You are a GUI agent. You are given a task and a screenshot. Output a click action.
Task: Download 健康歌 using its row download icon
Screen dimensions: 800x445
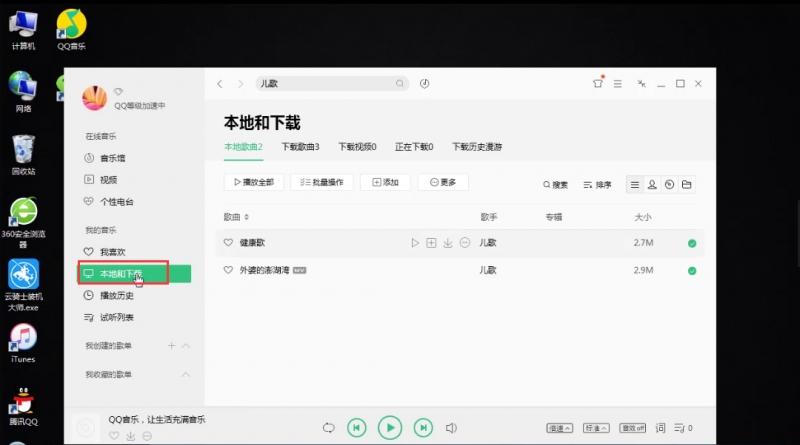click(447, 243)
